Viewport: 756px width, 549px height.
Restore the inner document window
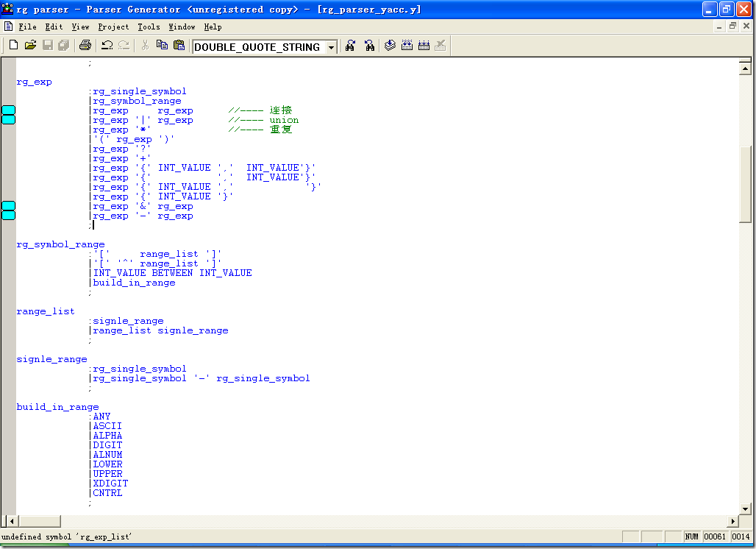(732, 26)
